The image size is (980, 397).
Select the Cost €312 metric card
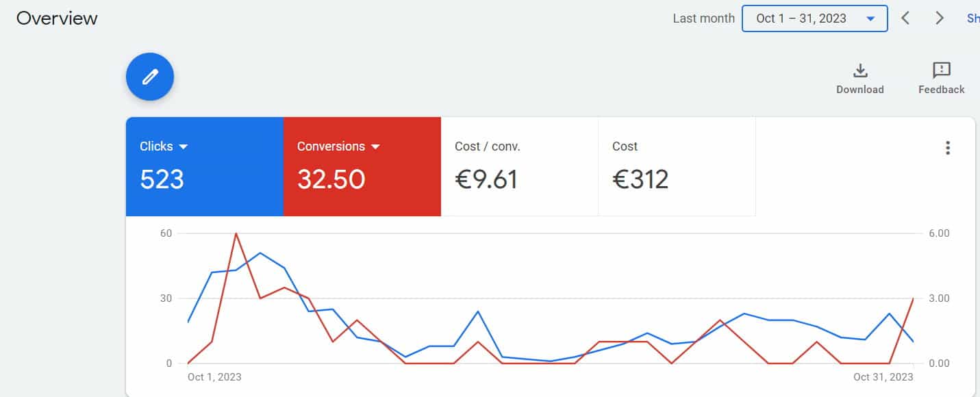tap(677, 166)
